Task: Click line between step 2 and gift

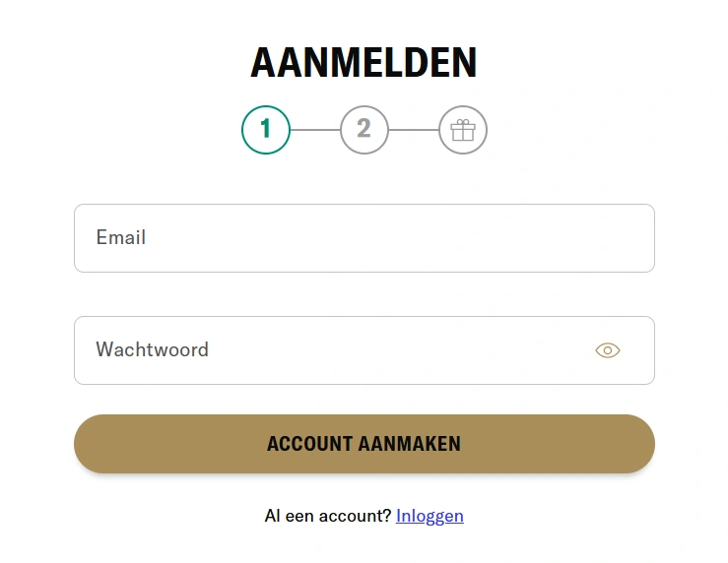Action: click(x=414, y=130)
